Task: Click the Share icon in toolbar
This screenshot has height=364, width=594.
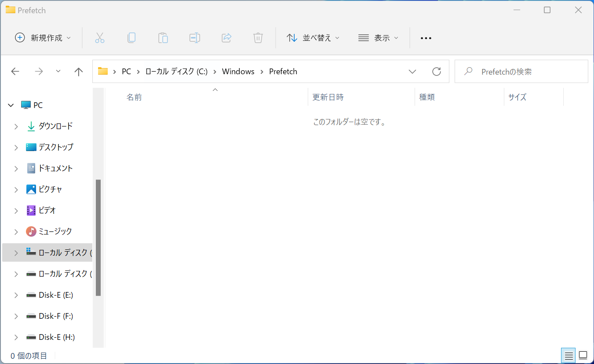Action: pos(226,38)
